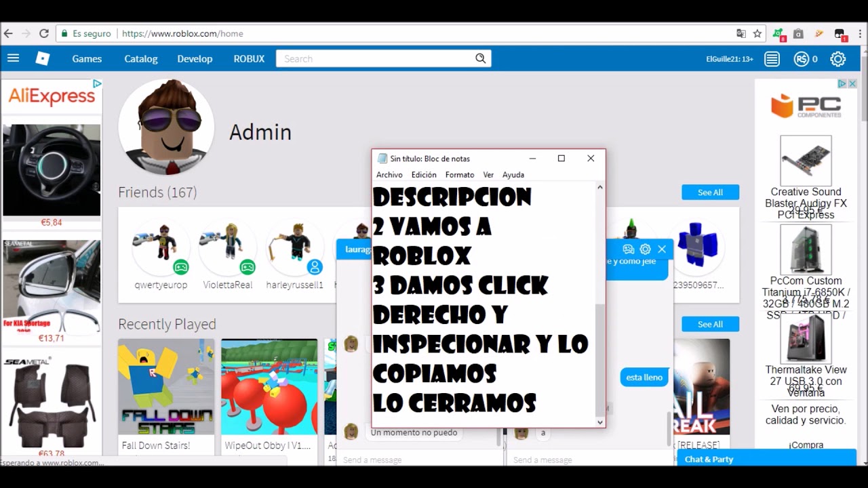Click the AdChoices icon on AliExpress ad
Image resolution: width=868 pixels, height=488 pixels.
(97, 83)
